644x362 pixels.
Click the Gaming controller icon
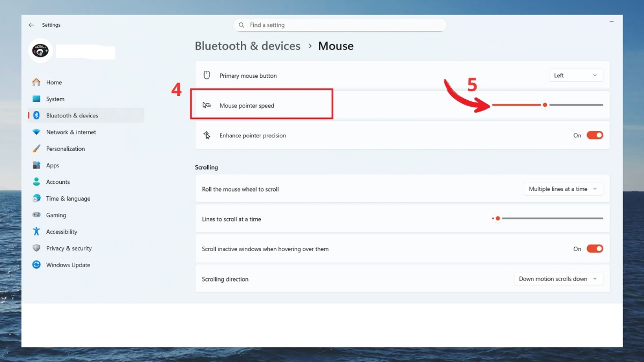pos(36,215)
